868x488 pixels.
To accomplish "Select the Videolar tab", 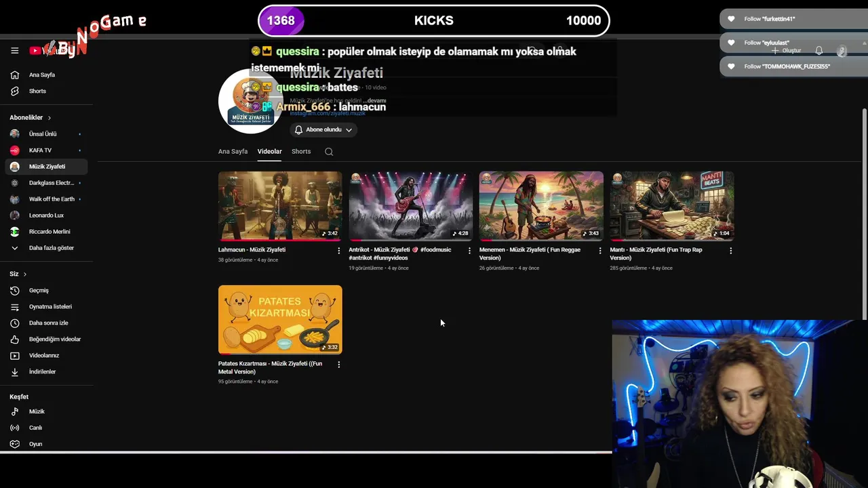I will 269,152.
